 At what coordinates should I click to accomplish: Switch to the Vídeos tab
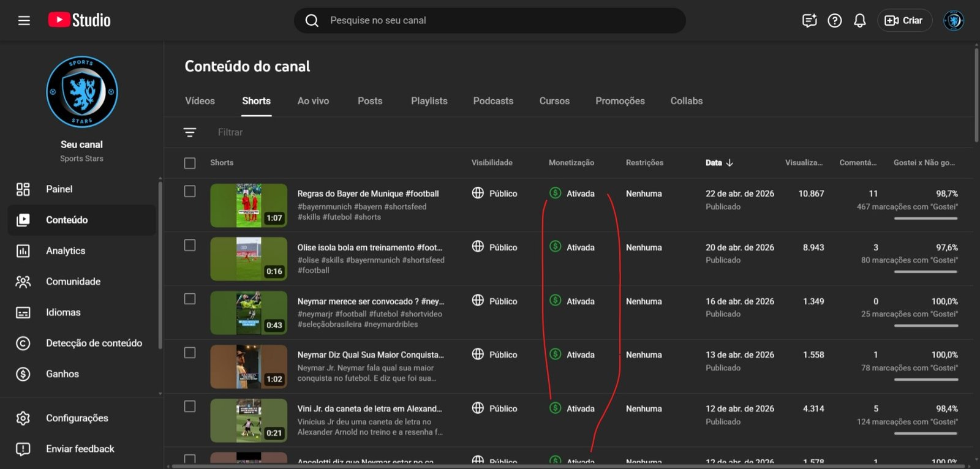tap(200, 101)
